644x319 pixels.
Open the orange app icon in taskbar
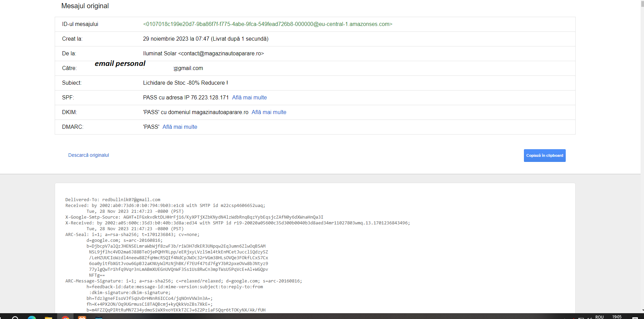click(x=82, y=318)
